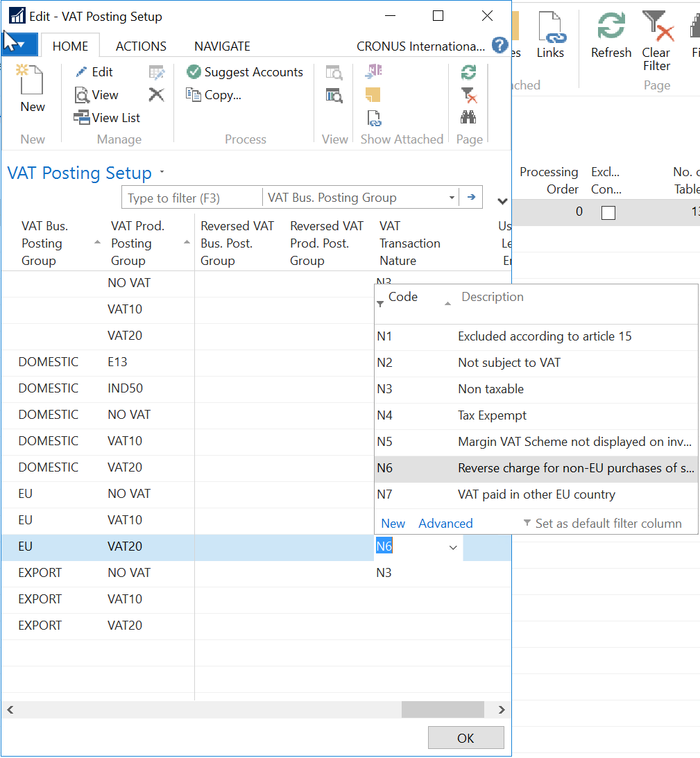Click the Clear Filter icon in dialog ribbon
Screen dimensions: 700x758
tap(469, 95)
